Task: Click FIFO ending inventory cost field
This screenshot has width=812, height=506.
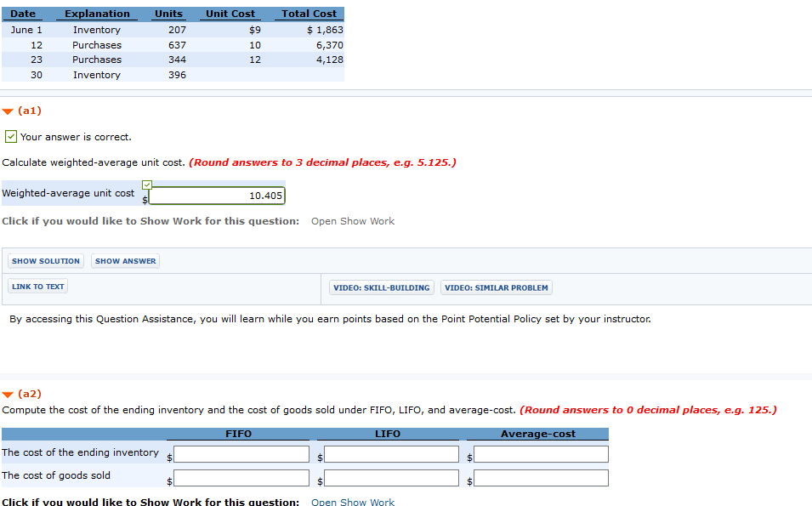Action: pos(241,454)
